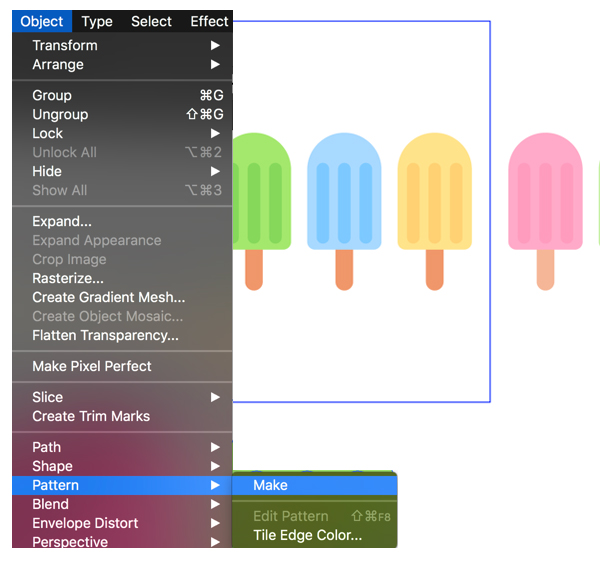Image resolution: width=600 pixels, height=574 pixels.
Task: Open the Lock submenu
Action: pos(47,133)
